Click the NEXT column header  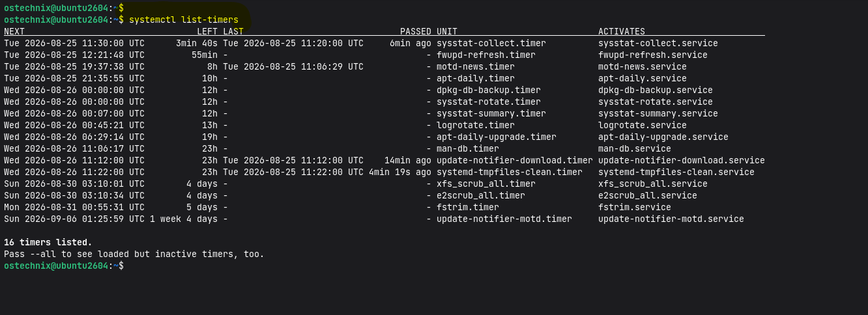pos(14,31)
